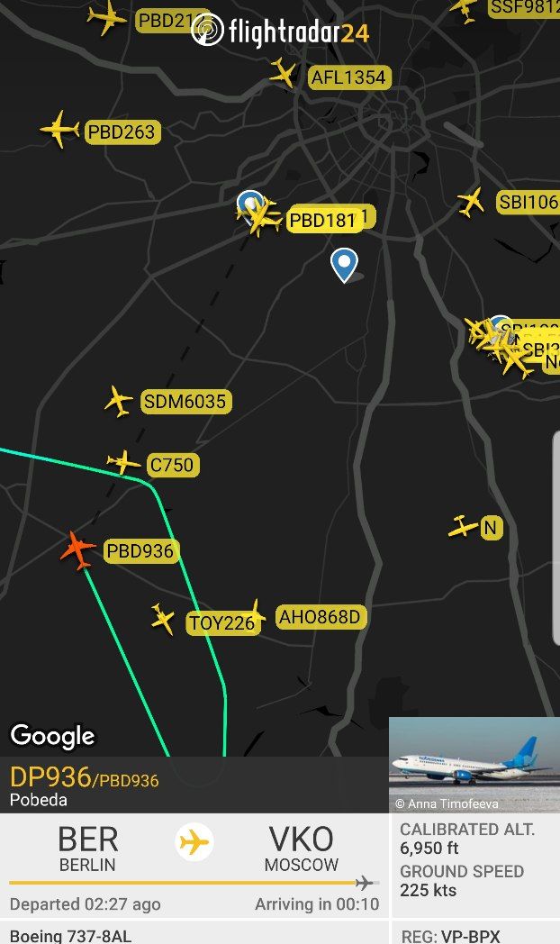
Task: Select the aircraft labeled N
Action: (463, 527)
